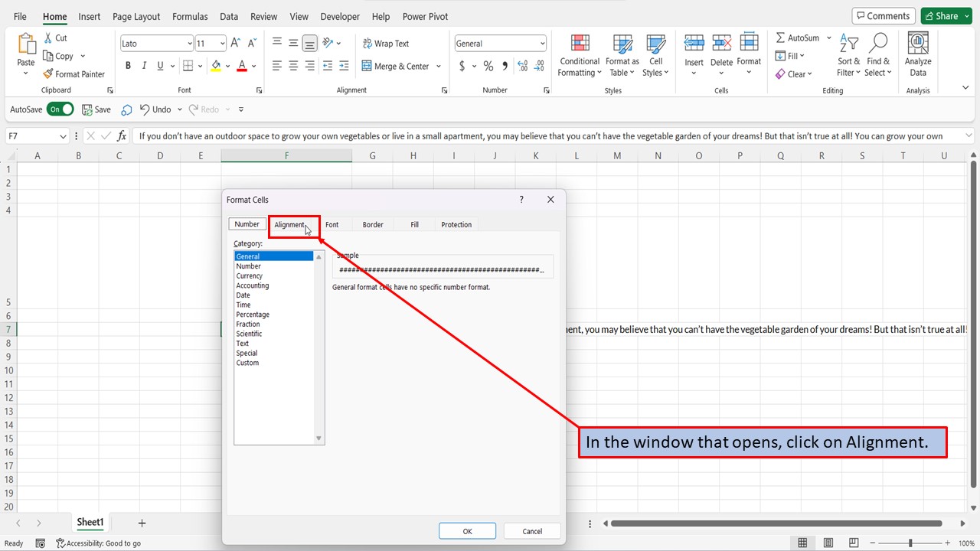Apply italic formatting
Screen dimensions: 980x551
pos(143,66)
